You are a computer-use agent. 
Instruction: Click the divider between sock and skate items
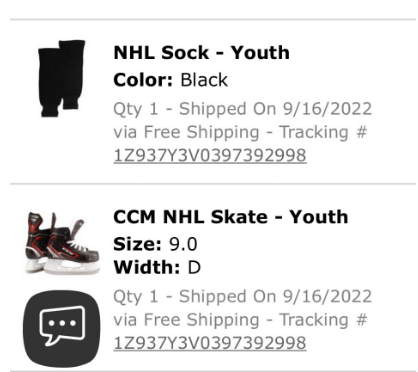tap(213, 184)
